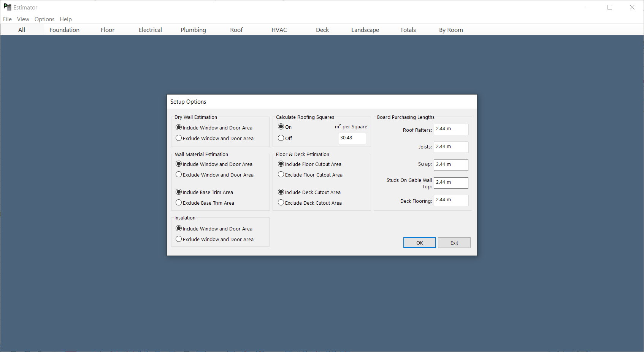Open the File menu
This screenshot has width=644, height=352.
click(x=7, y=19)
